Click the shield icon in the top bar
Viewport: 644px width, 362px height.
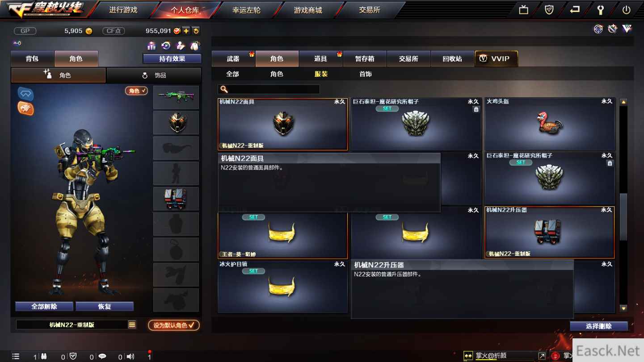click(549, 9)
